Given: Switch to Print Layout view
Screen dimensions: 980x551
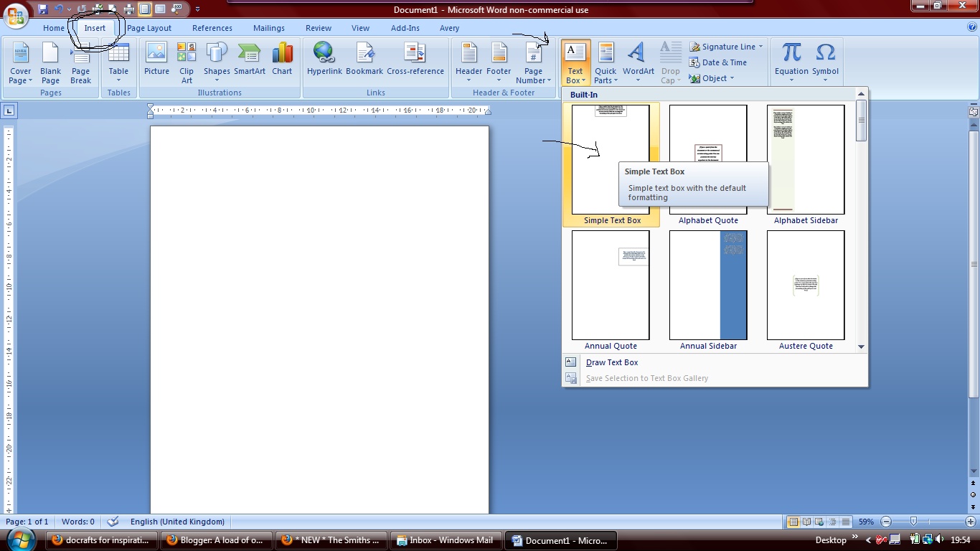Looking at the screenshot, I should click(x=793, y=522).
